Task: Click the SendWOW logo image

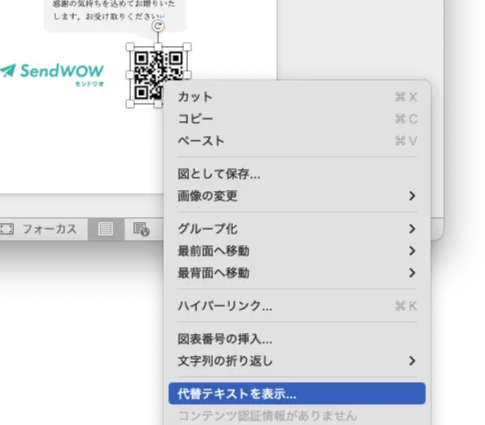Action: [x=52, y=74]
